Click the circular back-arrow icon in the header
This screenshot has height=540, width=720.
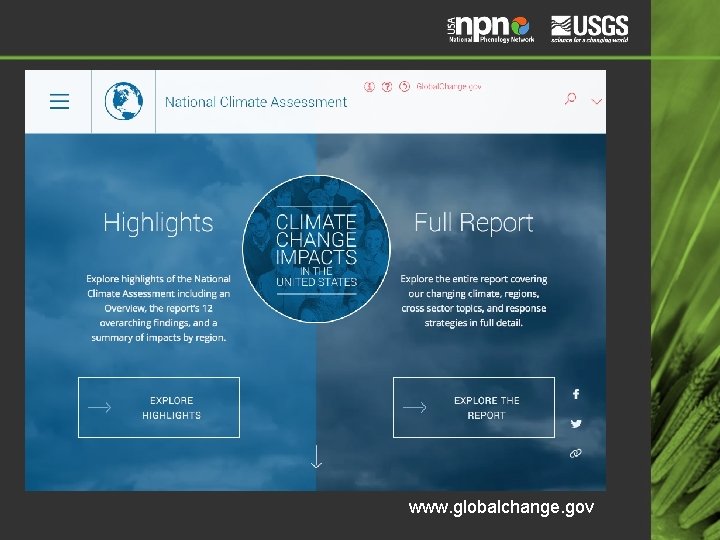pos(404,86)
